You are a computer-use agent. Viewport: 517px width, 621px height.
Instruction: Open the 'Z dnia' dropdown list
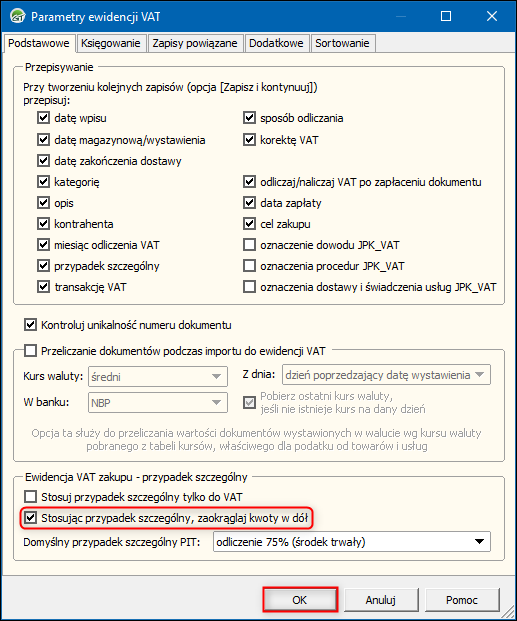386,375
